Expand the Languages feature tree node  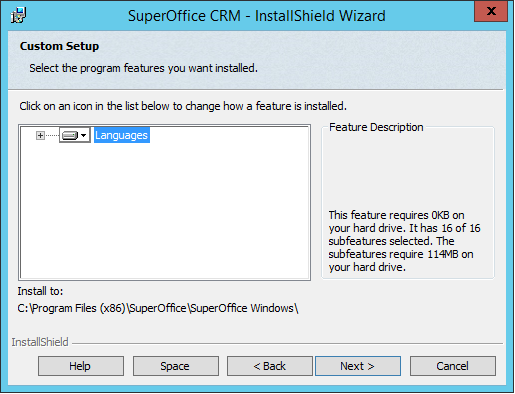coord(40,135)
